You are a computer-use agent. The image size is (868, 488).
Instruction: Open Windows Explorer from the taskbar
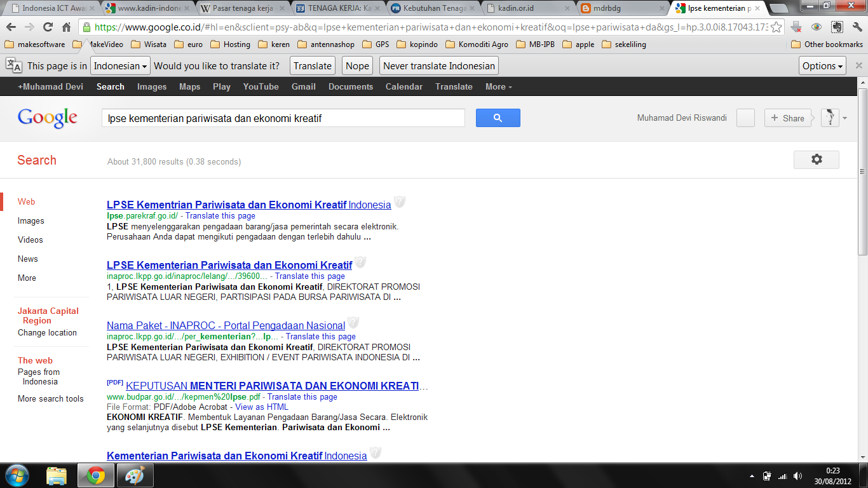pos(57,475)
